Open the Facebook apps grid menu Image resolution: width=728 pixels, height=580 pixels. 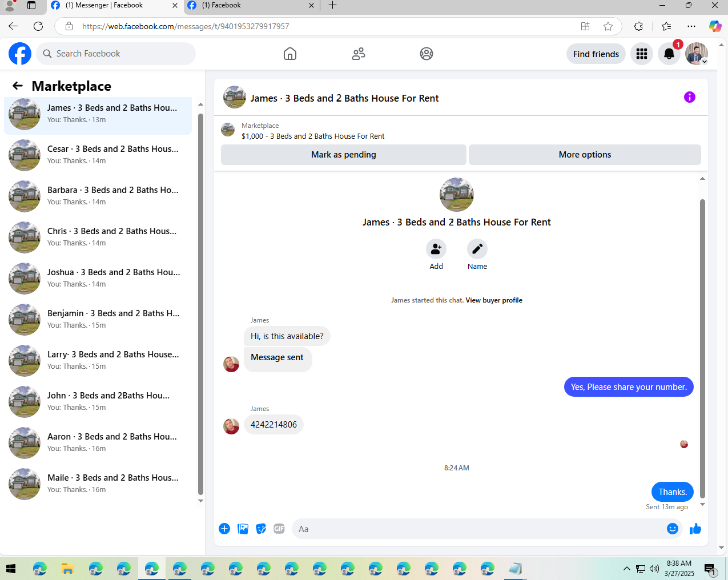[x=642, y=54]
